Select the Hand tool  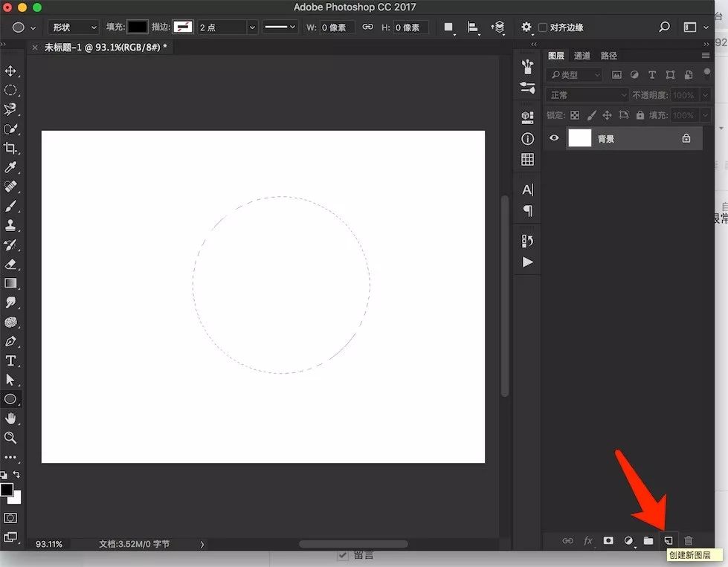point(10,418)
